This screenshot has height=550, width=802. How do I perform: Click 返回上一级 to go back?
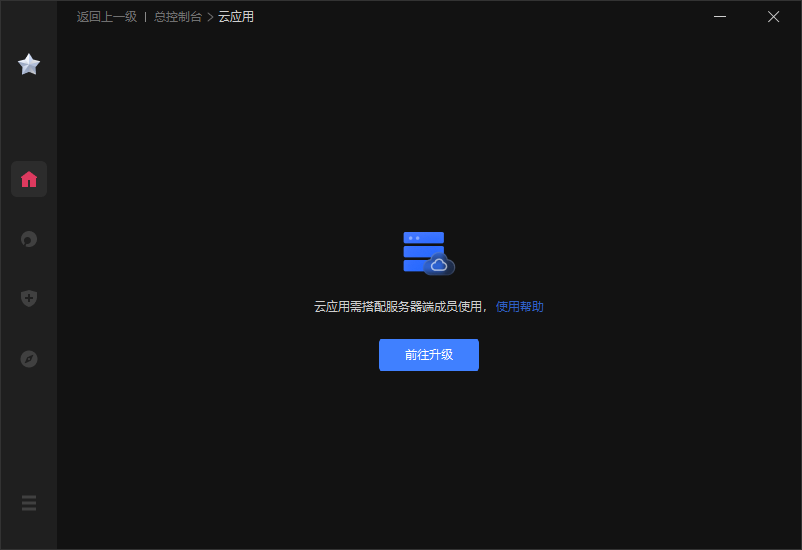(107, 17)
